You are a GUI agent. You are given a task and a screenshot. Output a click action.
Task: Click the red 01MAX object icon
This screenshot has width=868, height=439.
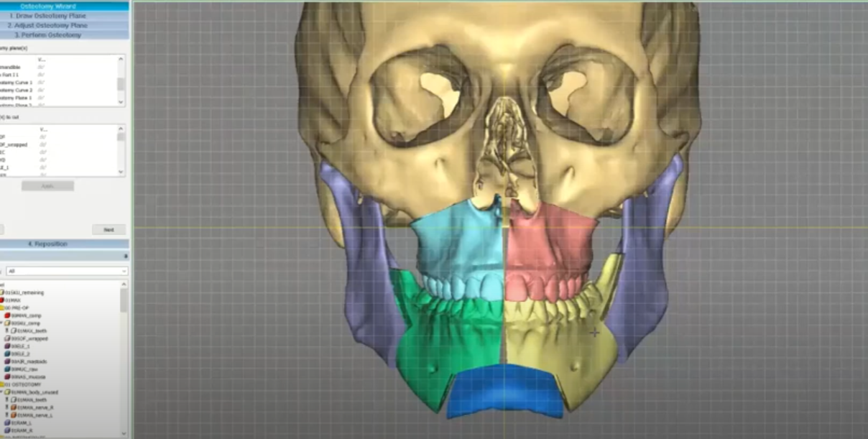click(x=4, y=300)
